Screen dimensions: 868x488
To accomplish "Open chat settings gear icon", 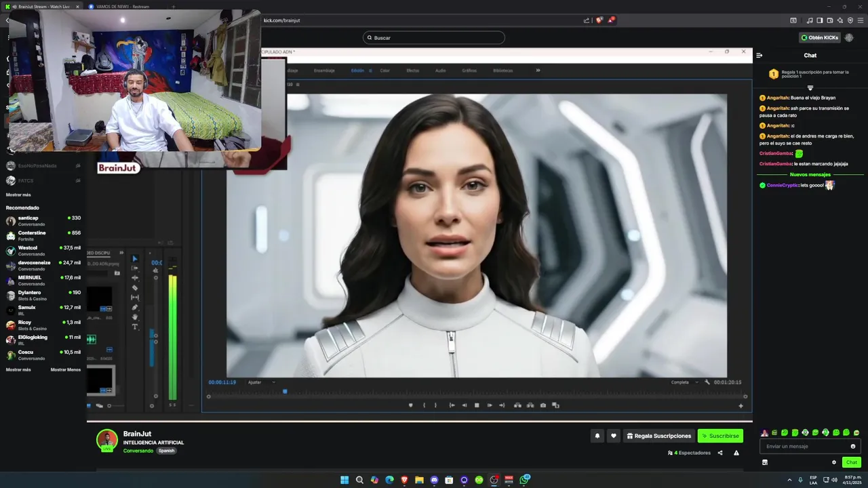I will [834, 462].
